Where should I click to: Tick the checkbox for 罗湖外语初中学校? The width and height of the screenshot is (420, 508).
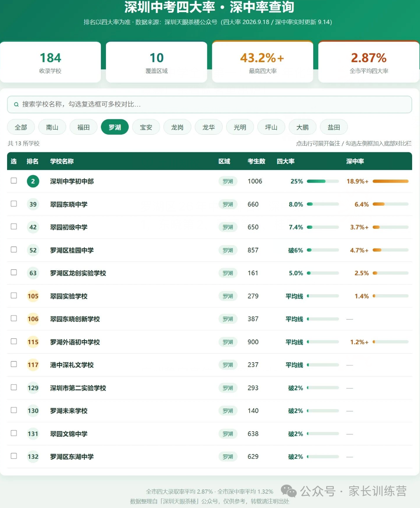(x=14, y=341)
